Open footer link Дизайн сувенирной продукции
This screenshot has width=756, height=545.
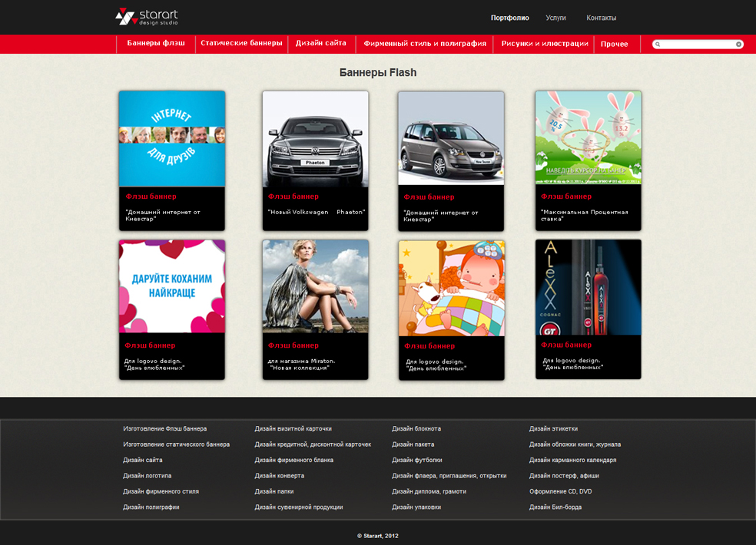click(299, 507)
